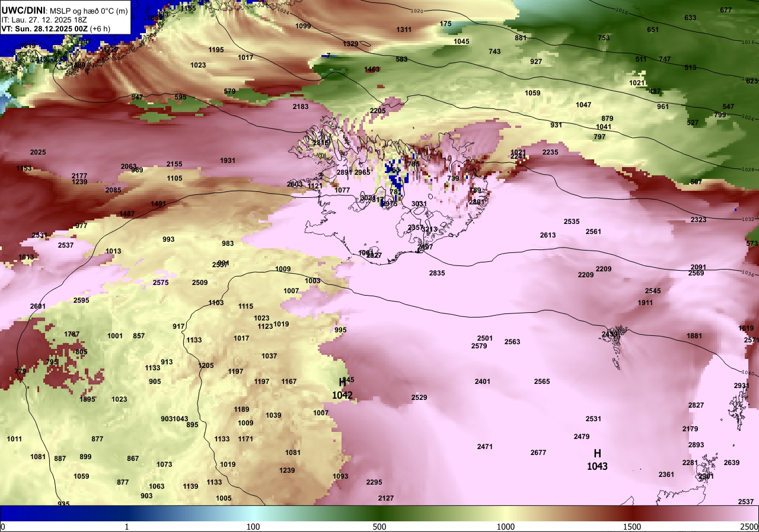Screen dimensions: 759x532
Task: Click the height value 2183
Action: [x=301, y=107]
